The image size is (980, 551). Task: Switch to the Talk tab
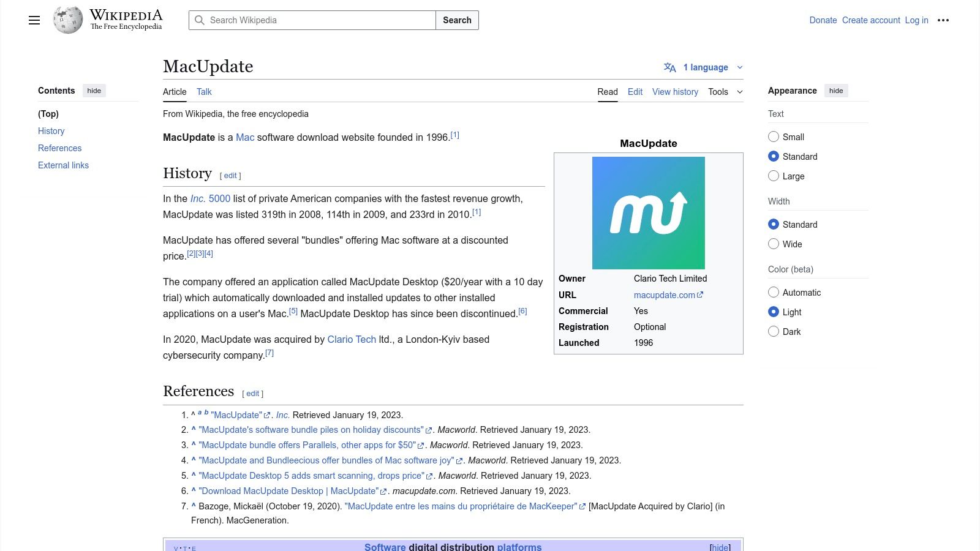[204, 92]
